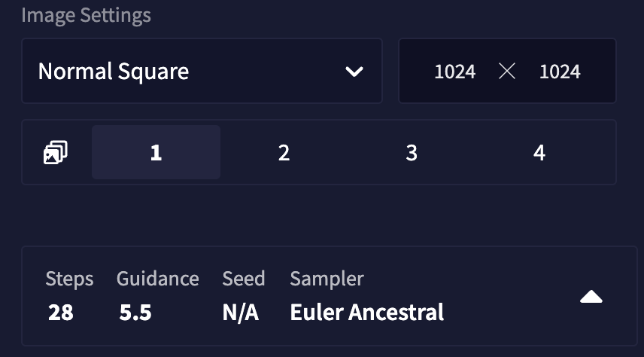This screenshot has height=357, width=644.
Task: Click the Image Settings heading
Action: (86, 15)
